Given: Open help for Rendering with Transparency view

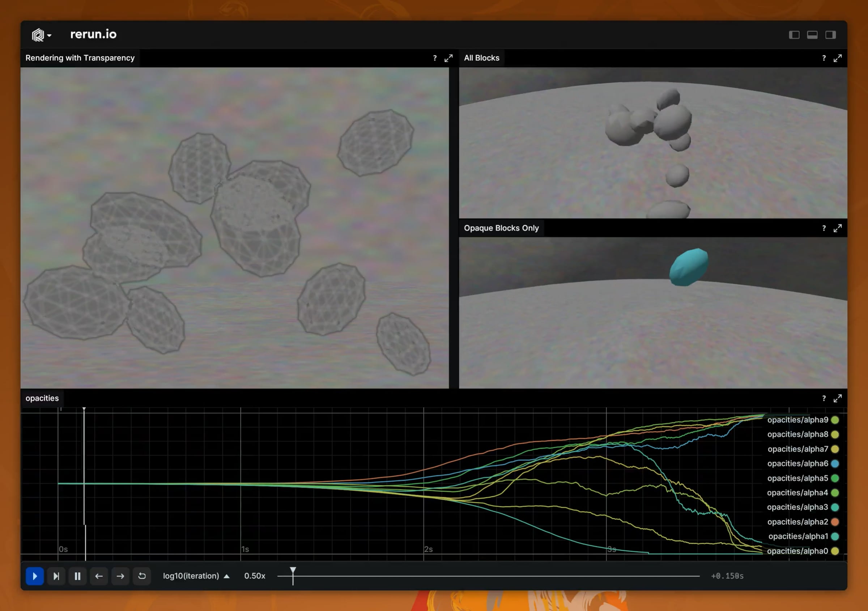Looking at the screenshot, I should tap(435, 58).
